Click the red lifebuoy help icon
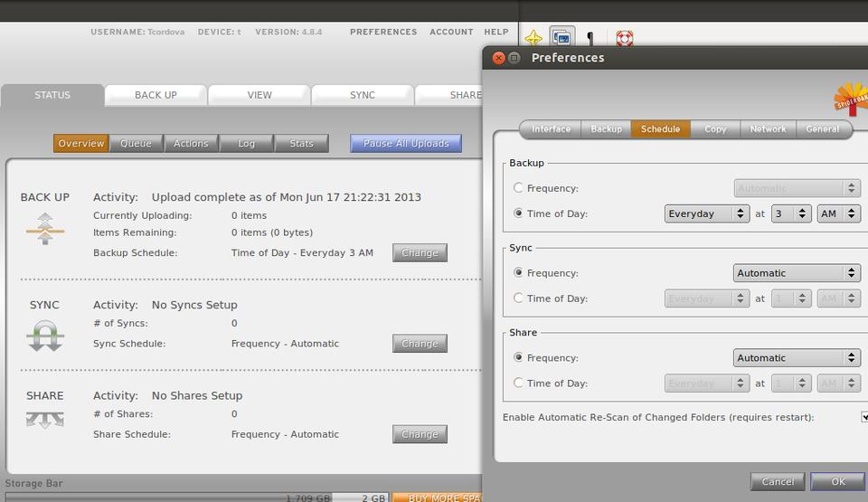Screen dimensions: 868x502 625,38
